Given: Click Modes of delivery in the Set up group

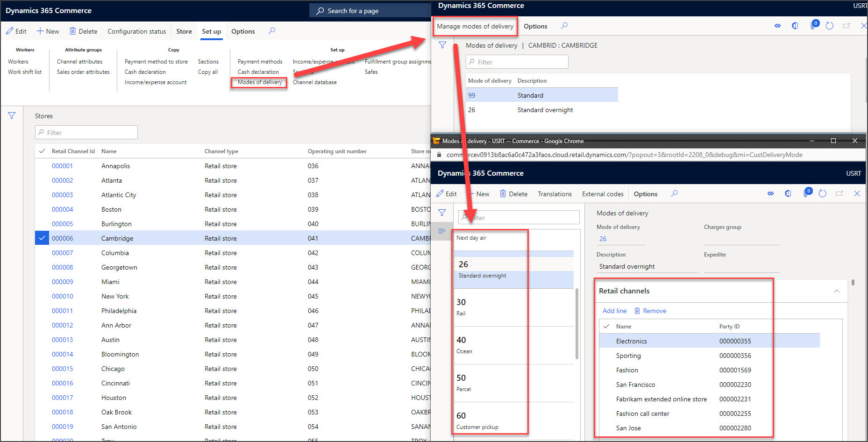Looking at the screenshot, I should 260,82.
